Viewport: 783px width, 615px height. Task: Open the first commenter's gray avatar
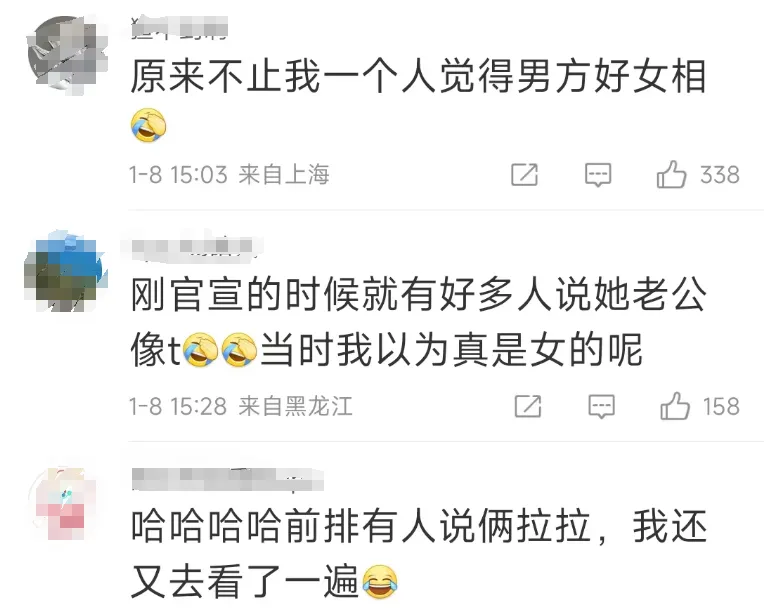click(67, 53)
